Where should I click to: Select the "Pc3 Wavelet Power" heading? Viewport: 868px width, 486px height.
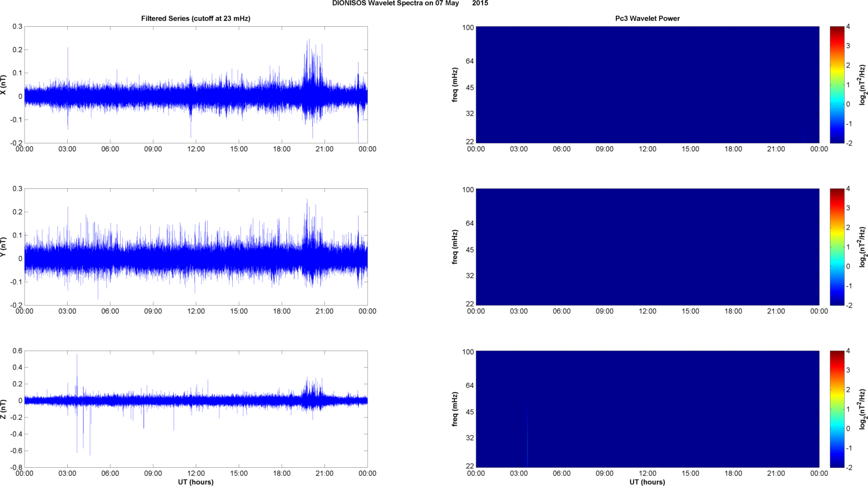coord(647,19)
